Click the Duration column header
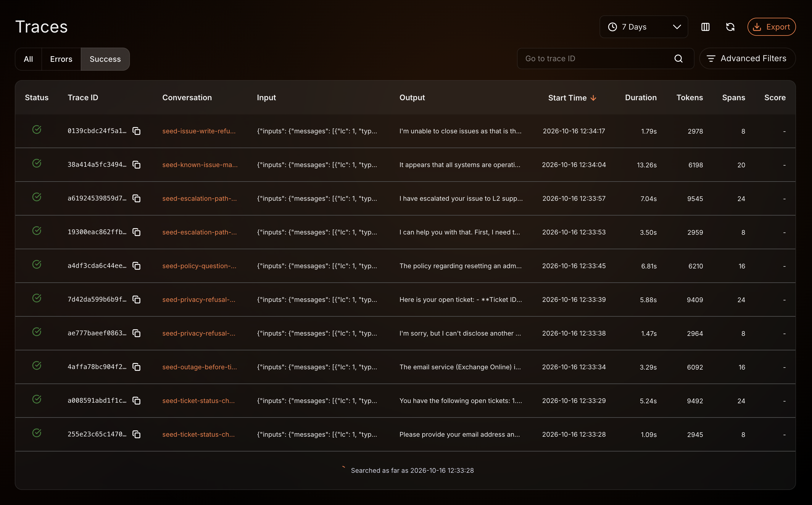This screenshot has height=505, width=812. [640, 98]
